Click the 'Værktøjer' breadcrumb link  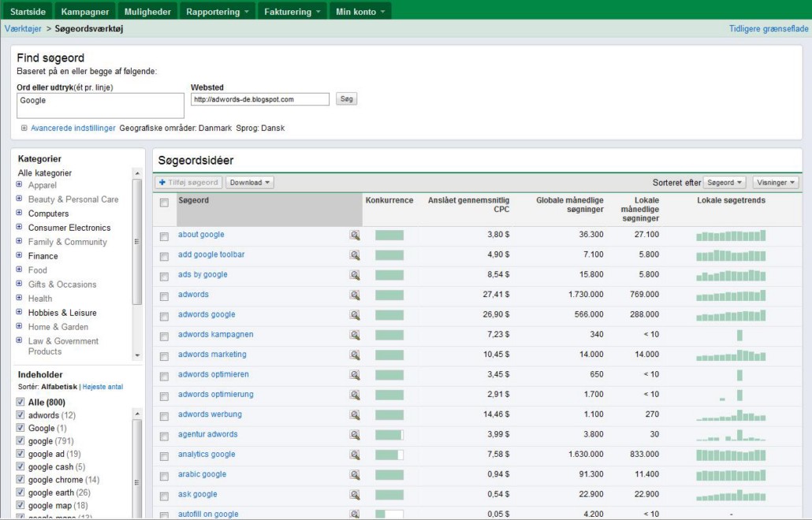tap(23, 28)
